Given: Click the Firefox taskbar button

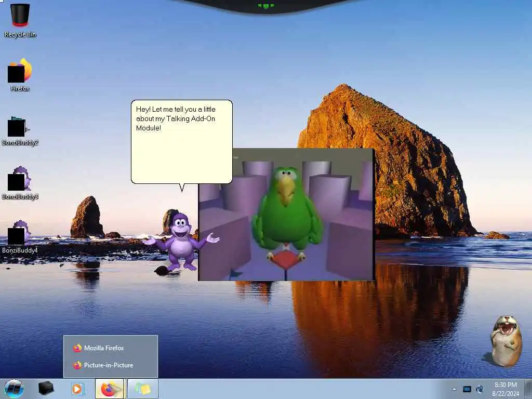Looking at the screenshot, I should point(109,389).
